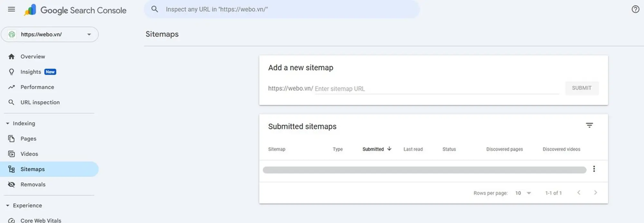Open the filter icon in Submitted sitemaps
Screen dimensions: 644x223
pos(589,125)
